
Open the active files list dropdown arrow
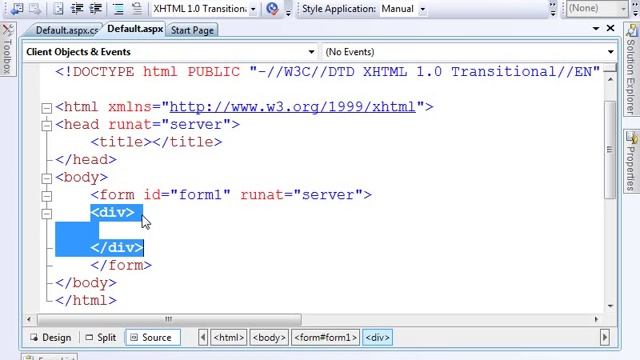tap(596, 29)
